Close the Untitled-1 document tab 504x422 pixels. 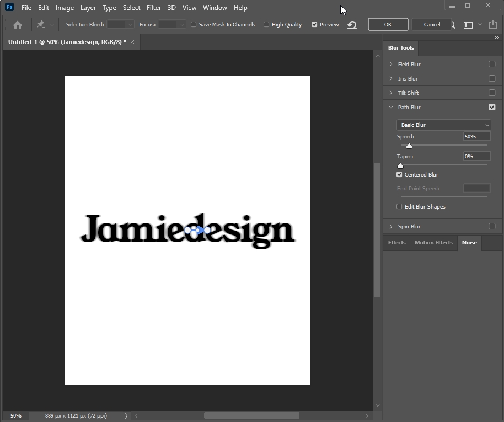coord(132,42)
